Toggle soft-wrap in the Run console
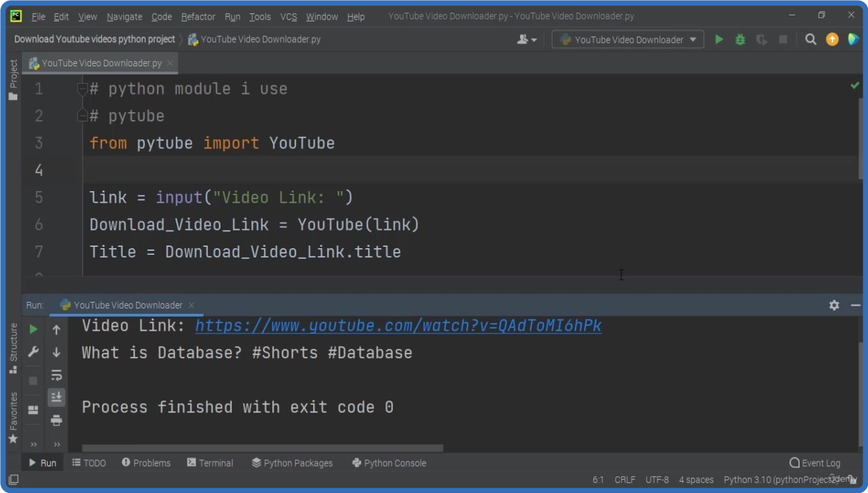The image size is (868, 493). [x=56, y=375]
